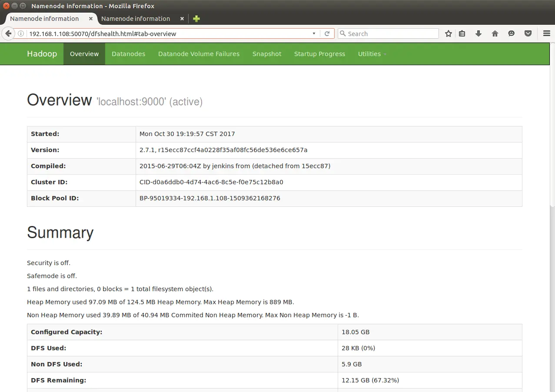Maximize the Firefox window

click(x=23, y=6)
